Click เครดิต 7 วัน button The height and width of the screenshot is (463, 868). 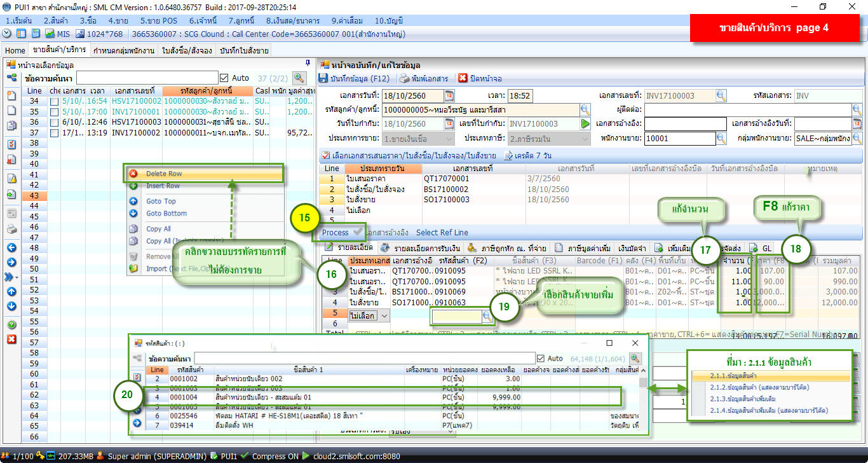[x=528, y=155]
